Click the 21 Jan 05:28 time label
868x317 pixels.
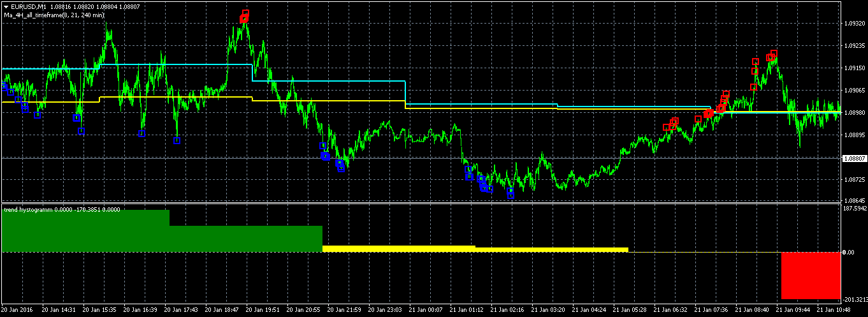630,310
